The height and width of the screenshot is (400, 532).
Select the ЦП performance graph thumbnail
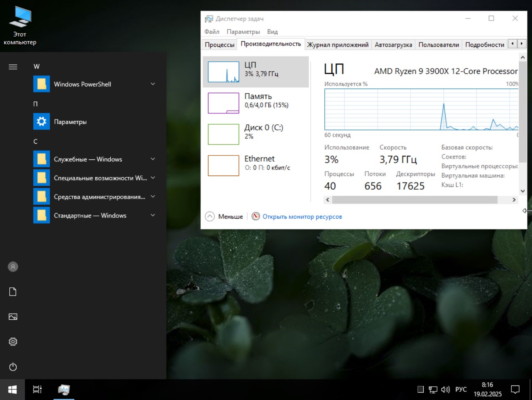(x=223, y=72)
